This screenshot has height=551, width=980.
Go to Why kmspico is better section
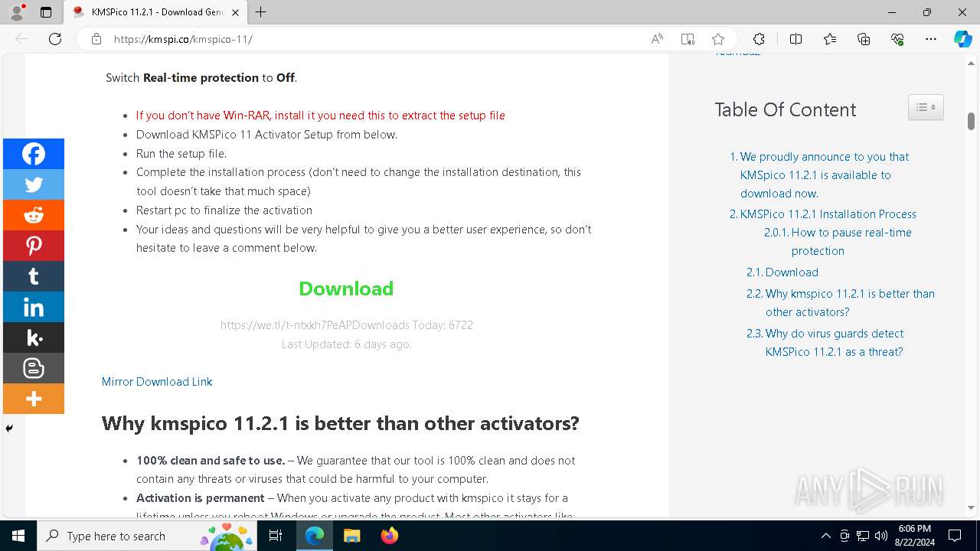[x=850, y=303]
